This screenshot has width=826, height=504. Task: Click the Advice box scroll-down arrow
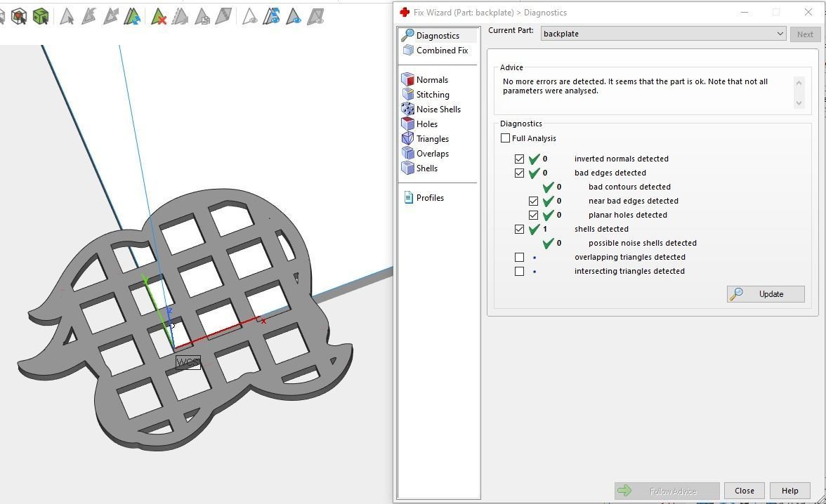(799, 102)
